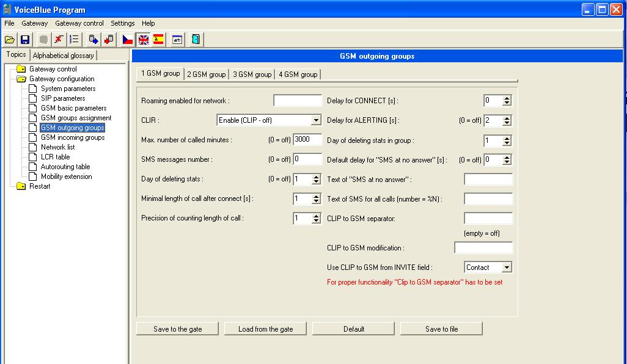Image resolution: width=627 pixels, height=364 pixels.
Task: Select GSM incoming groups in tree
Action: [73, 137]
